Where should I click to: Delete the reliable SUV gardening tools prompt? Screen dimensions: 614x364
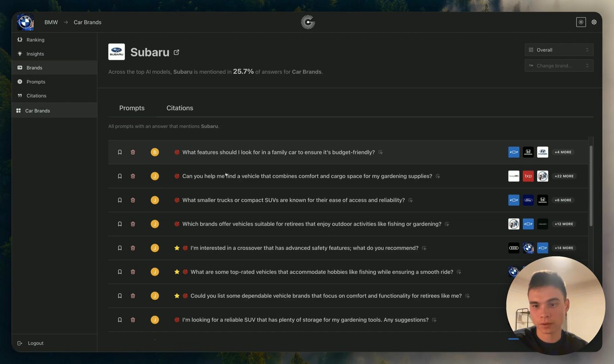[x=133, y=320]
